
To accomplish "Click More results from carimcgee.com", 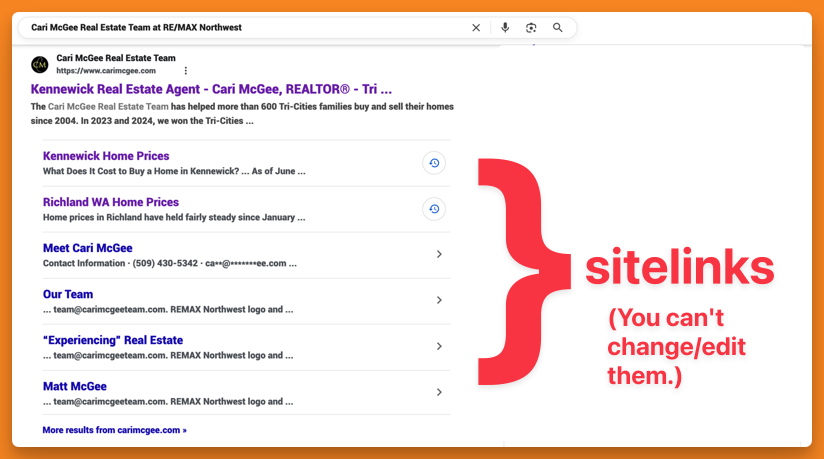I will 115,430.
